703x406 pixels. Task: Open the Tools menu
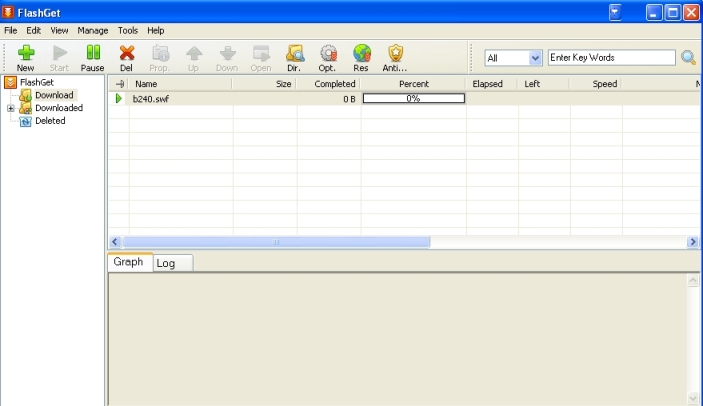128,30
